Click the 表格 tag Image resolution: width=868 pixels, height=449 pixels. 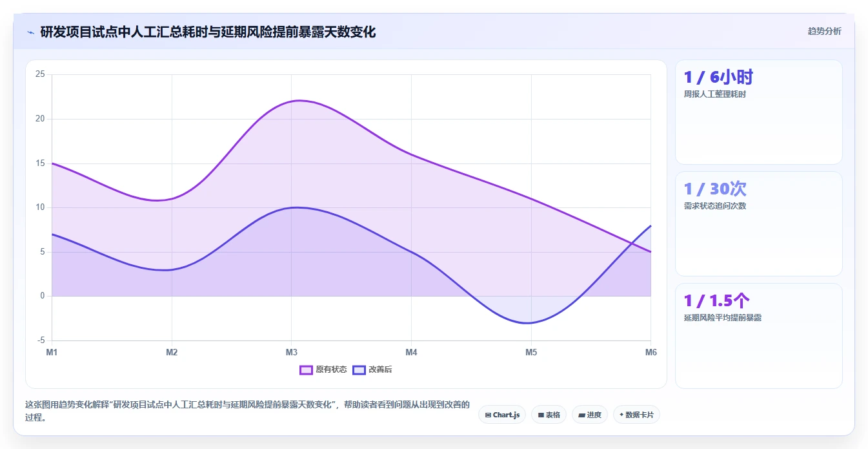[x=549, y=415]
